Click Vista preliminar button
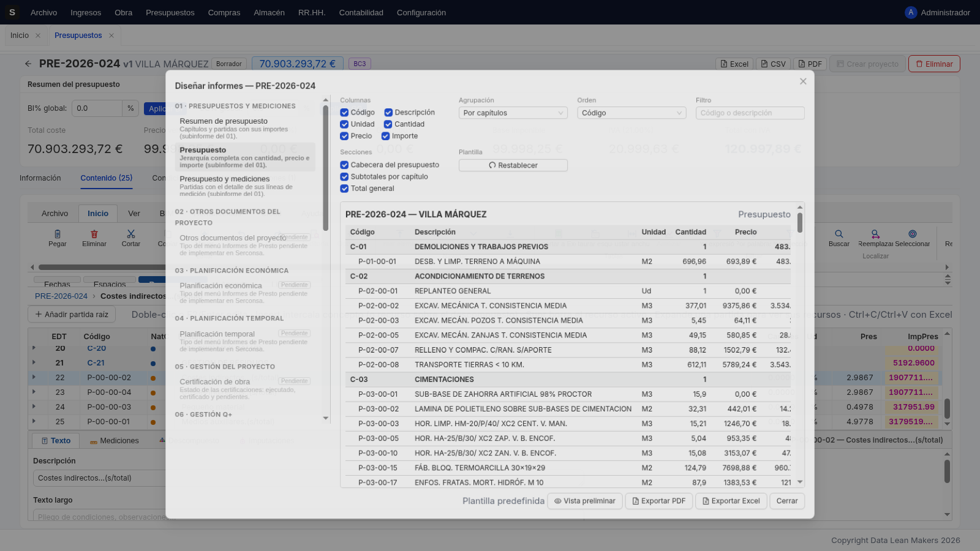This screenshot has width=980, height=551. [585, 501]
